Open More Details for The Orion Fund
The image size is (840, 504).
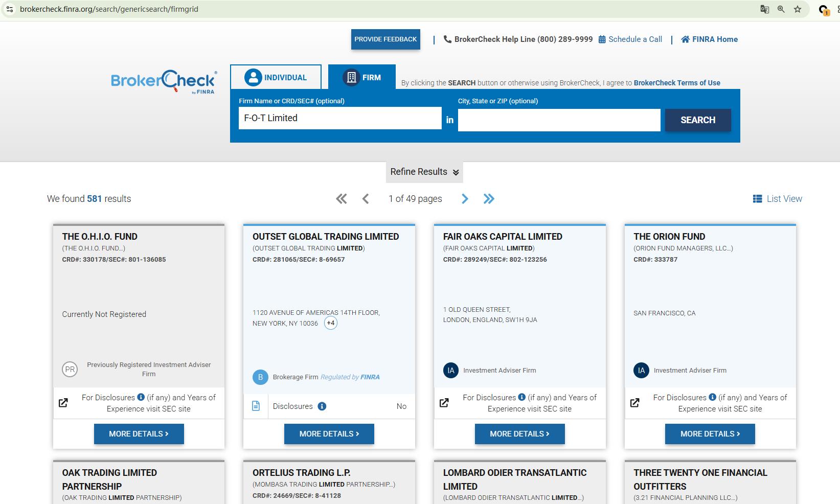tap(710, 434)
